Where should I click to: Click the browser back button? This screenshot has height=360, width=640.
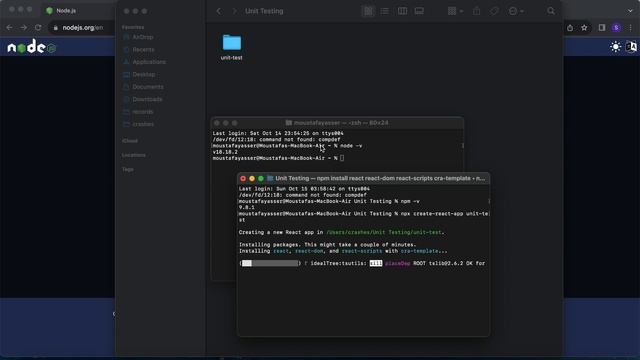pos(9,27)
